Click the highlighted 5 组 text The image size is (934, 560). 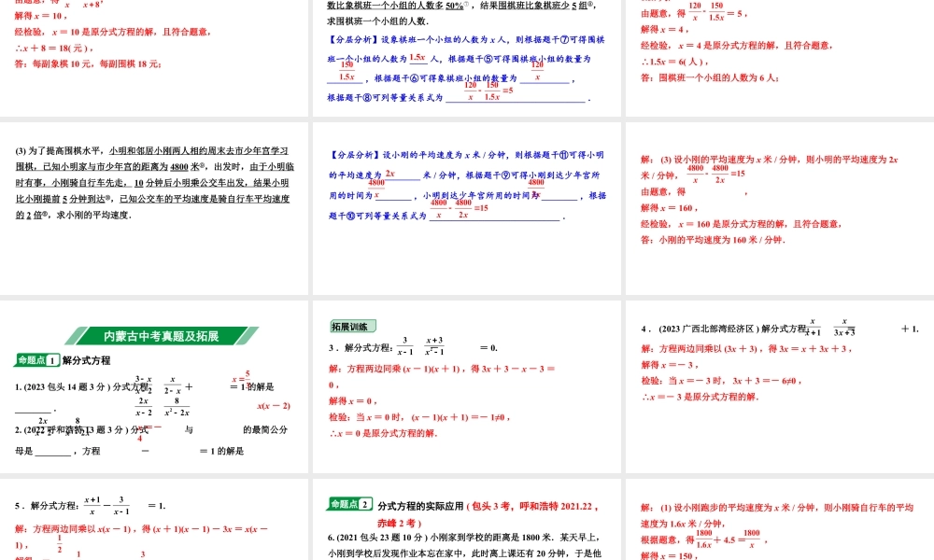tap(575, 7)
